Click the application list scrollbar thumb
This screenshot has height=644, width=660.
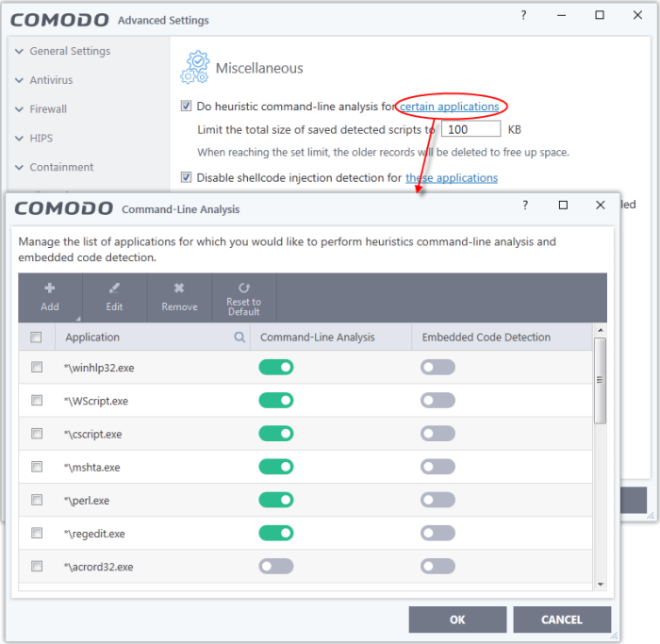[601, 381]
